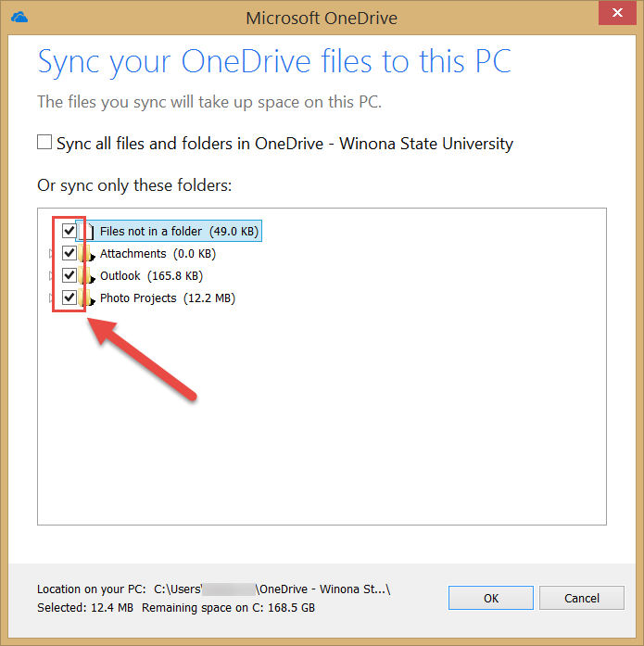Expand the Outlook folder tree arrow
The width and height of the screenshot is (644, 646).
(51, 275)
